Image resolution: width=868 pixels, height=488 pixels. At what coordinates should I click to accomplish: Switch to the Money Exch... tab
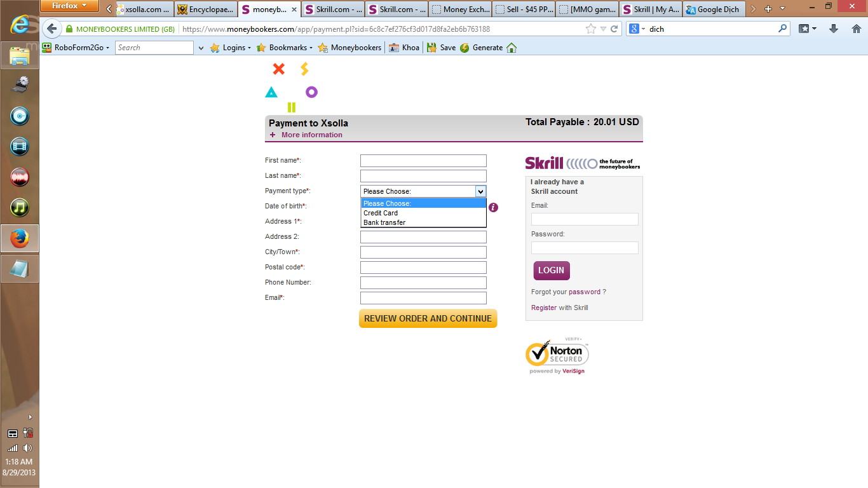click(x=460, y=9)
